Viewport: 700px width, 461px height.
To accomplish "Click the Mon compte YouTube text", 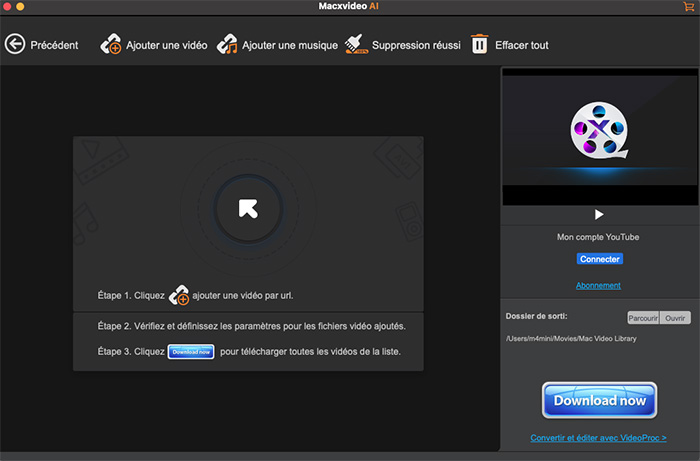I will pos(598,237).
